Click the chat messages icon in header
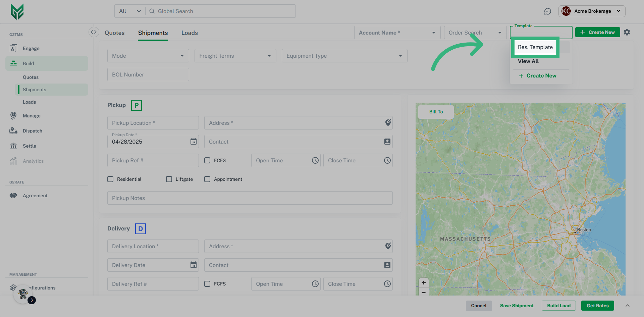644x317 pixels. tap(547, 11)
